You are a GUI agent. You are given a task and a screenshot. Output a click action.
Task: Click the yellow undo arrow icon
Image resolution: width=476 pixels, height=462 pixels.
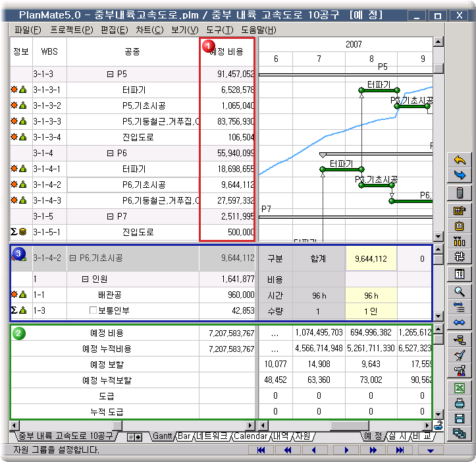(460, 160)
